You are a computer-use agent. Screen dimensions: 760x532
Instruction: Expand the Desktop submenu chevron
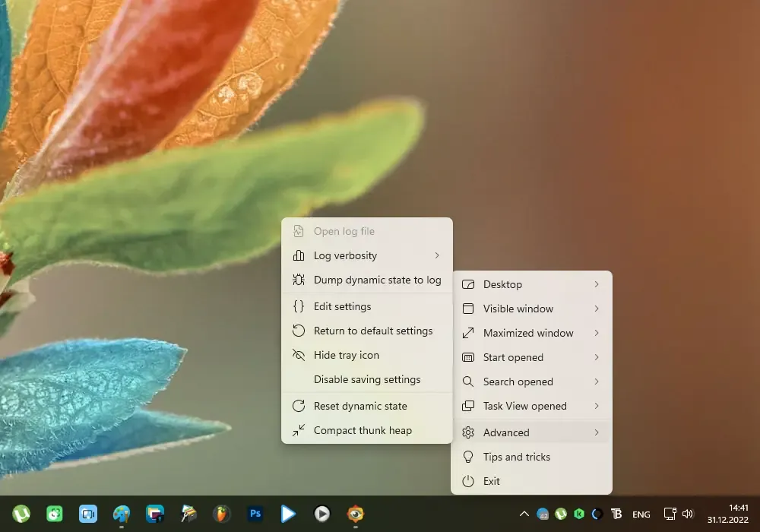596,284
